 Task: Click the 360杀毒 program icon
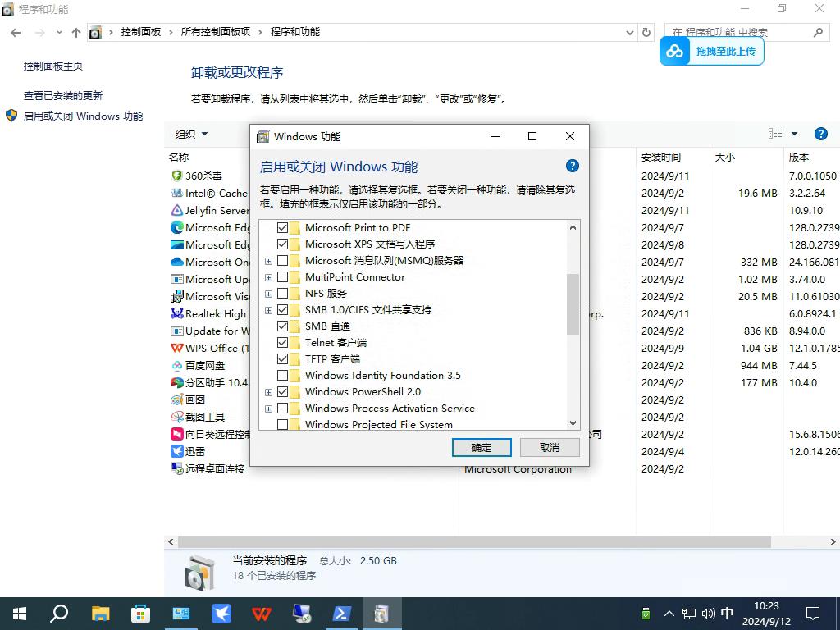coord(177,176)
